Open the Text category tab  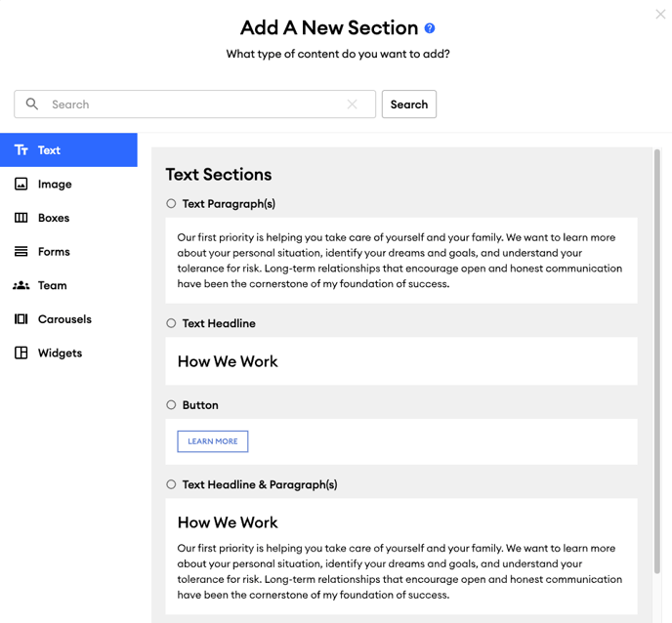pyautogui.click(x=68, y=150)
